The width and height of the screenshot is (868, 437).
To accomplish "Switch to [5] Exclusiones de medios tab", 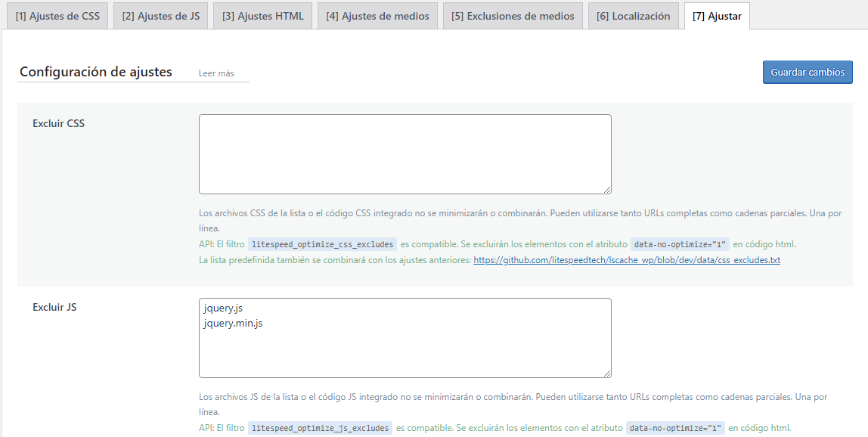I will [513, 14].
